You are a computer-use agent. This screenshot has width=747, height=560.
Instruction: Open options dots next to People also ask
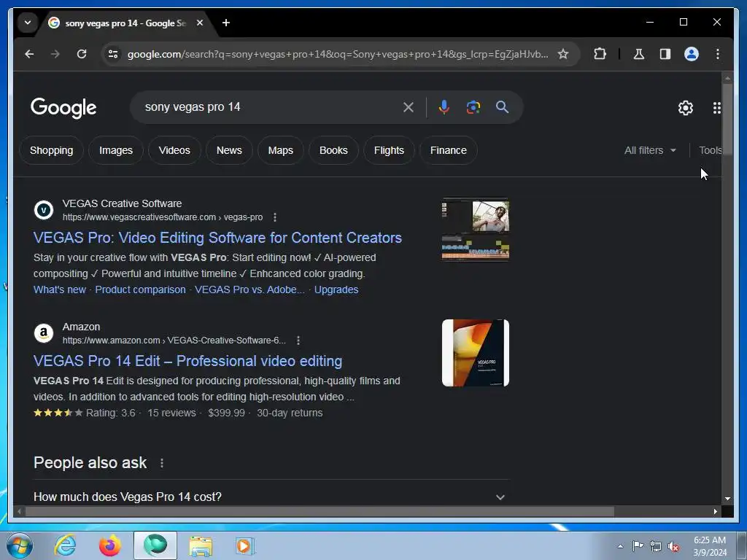coord(162,463)
